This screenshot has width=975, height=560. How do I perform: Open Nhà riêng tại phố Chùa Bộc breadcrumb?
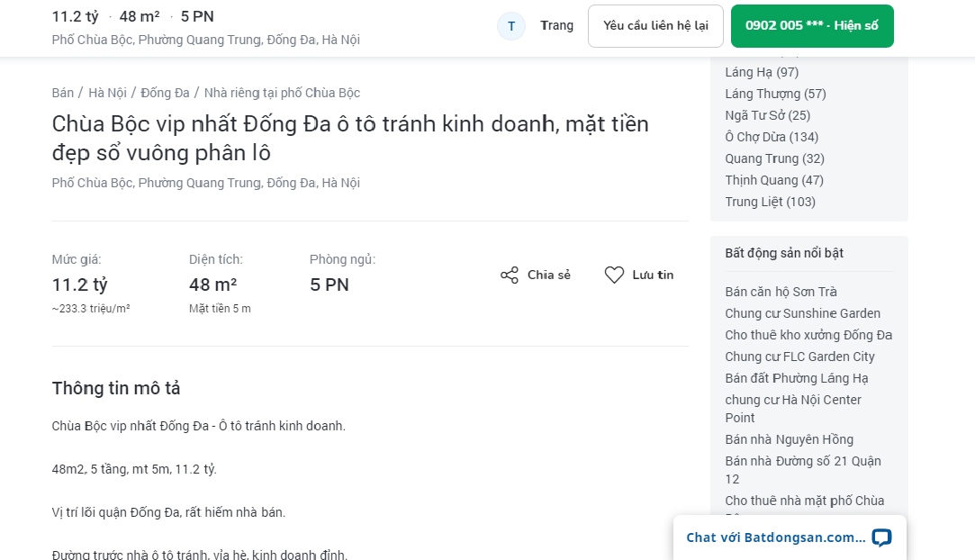tap(282, 93)
